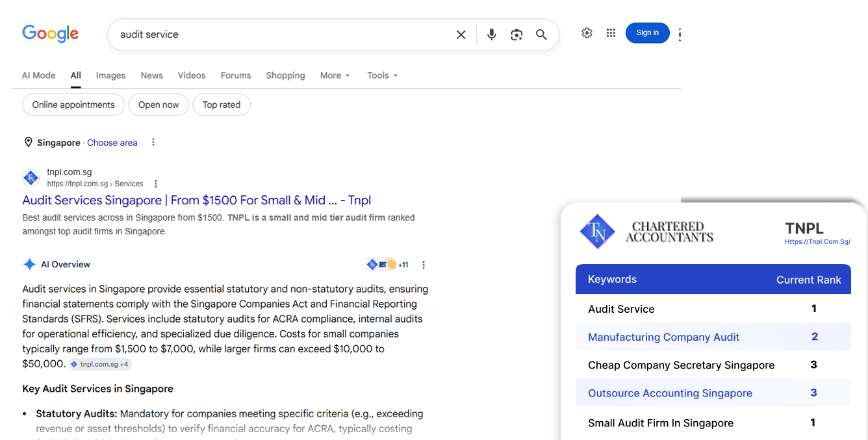Expand the Tools dropdown
This screenshot has height=440, width=868.
[x=382, y=75]
